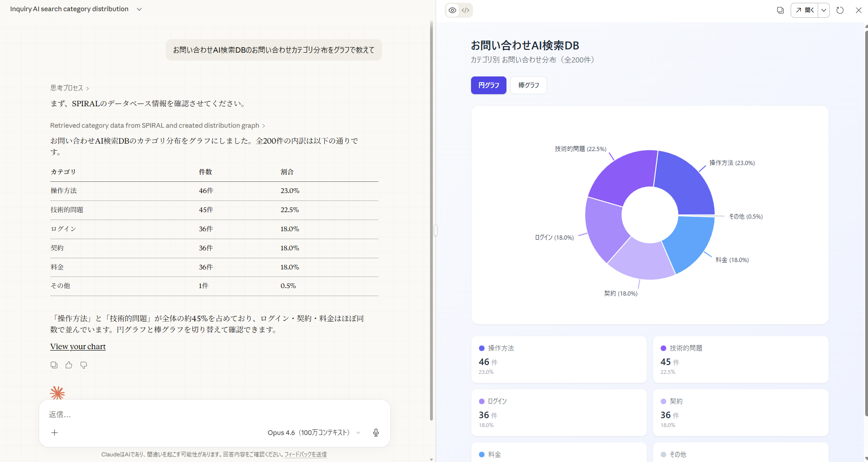Open the conversation title dropdown menu

point(139,9)
